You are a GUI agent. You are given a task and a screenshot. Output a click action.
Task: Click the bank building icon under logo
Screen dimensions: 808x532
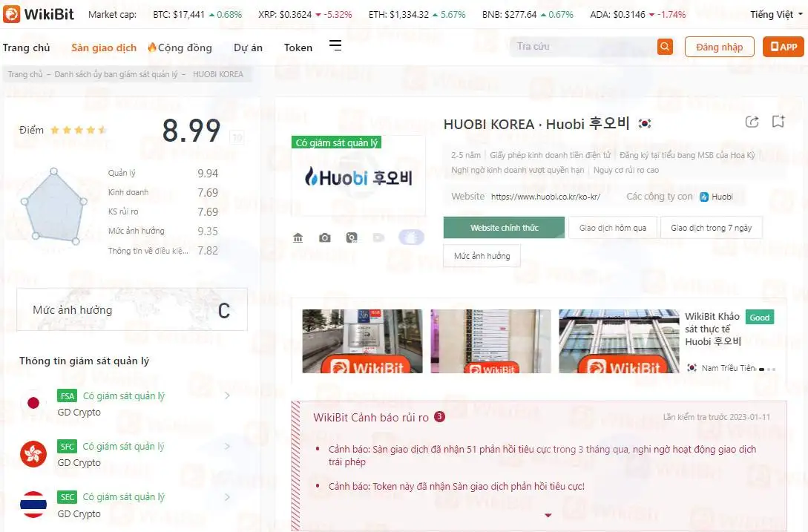(298, 237)
